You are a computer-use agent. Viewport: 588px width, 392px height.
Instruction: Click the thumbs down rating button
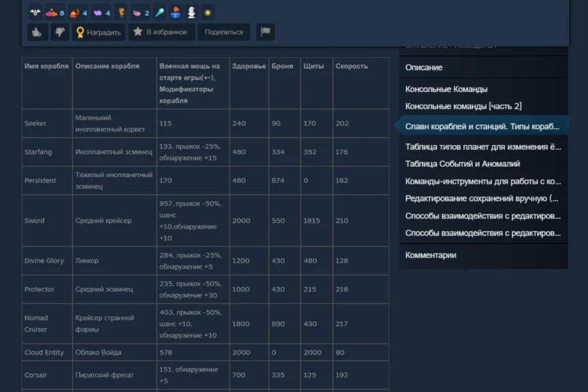[x=59, y=32]
